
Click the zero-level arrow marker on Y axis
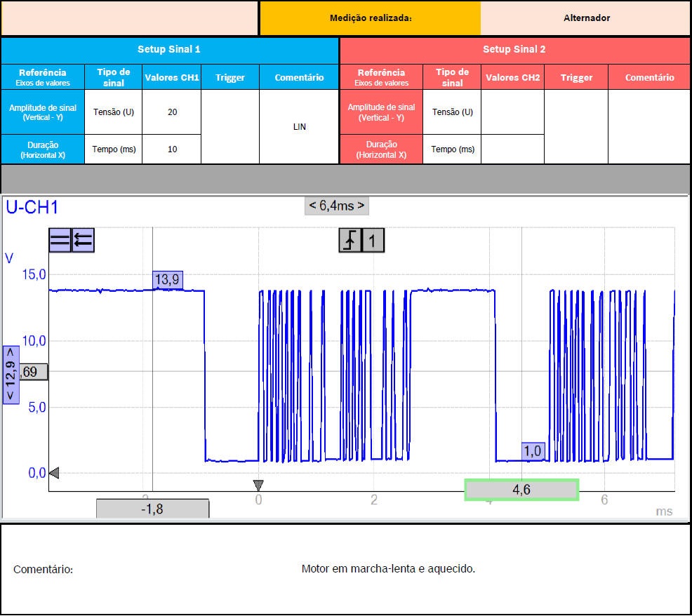click(53, 473)
